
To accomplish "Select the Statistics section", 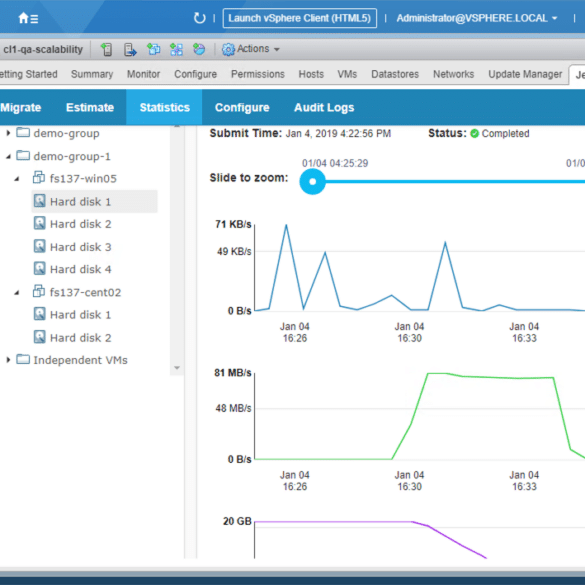I will (x=165, y=107).
